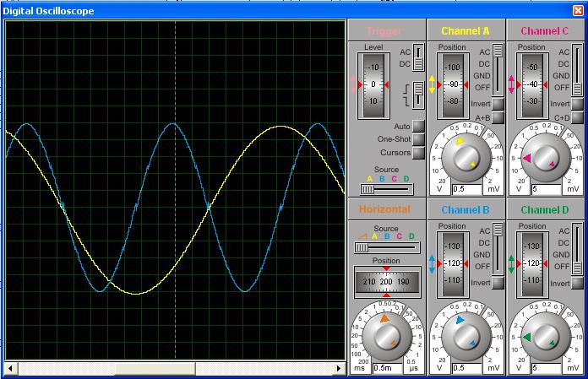Click the waveform scrollbar right arrow
This screenshot has height=379, width=588.
pyautogui.click(x=339, y=369)
